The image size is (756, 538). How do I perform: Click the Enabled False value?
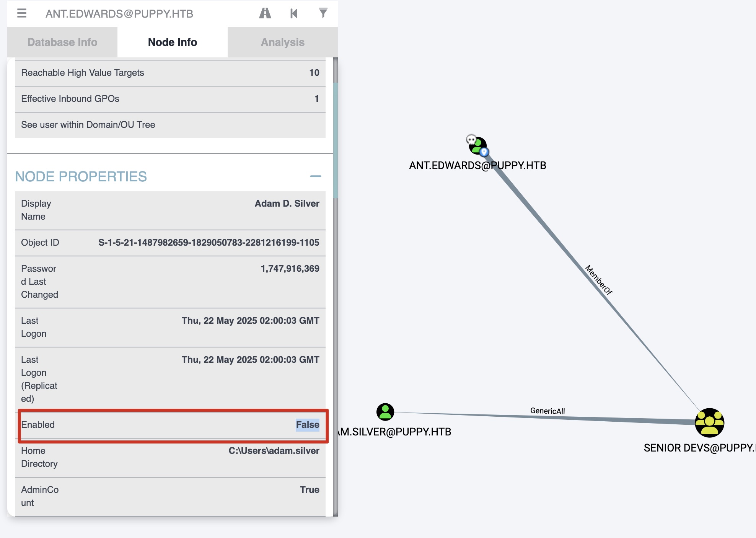[x=307, y=425]
